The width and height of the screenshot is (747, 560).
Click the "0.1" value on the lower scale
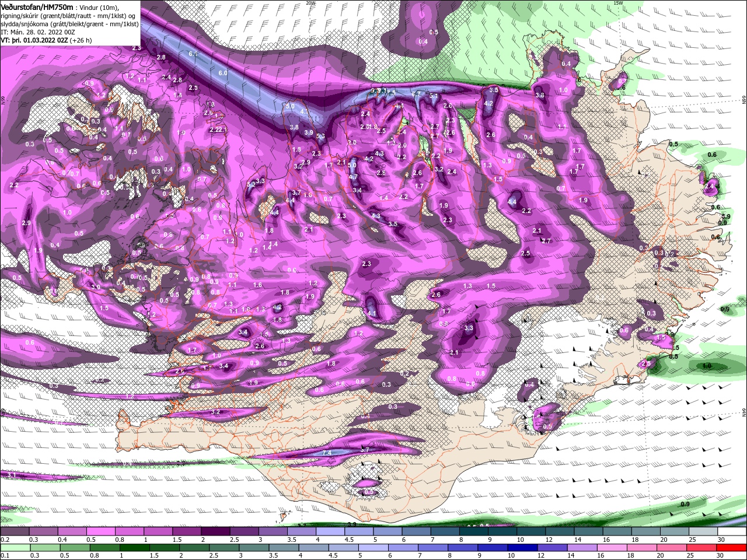point(5,555)
